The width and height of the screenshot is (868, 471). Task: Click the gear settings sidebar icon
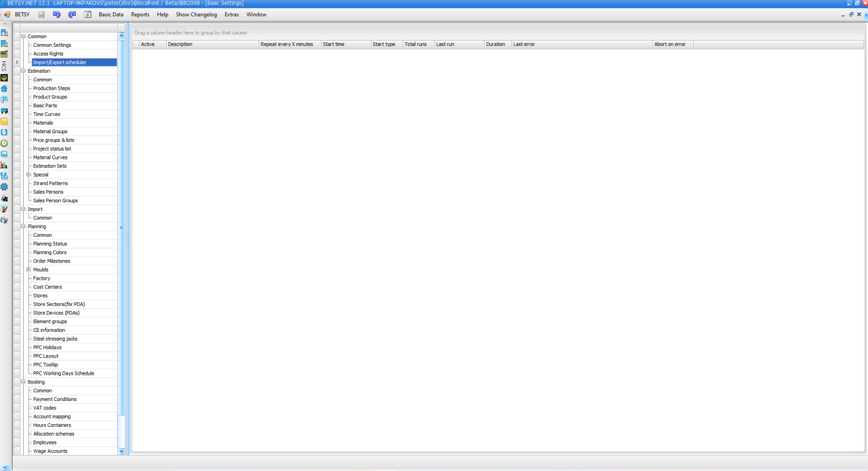4,187
